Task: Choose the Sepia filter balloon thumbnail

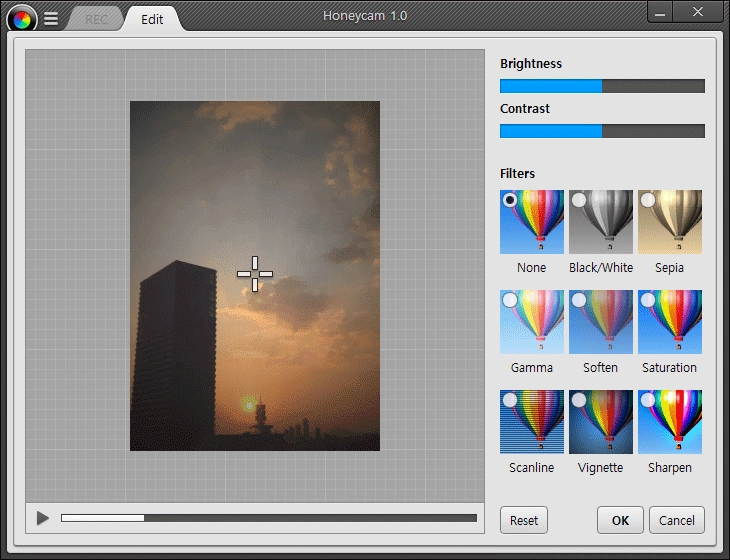Action: click(x=669, y=222)
